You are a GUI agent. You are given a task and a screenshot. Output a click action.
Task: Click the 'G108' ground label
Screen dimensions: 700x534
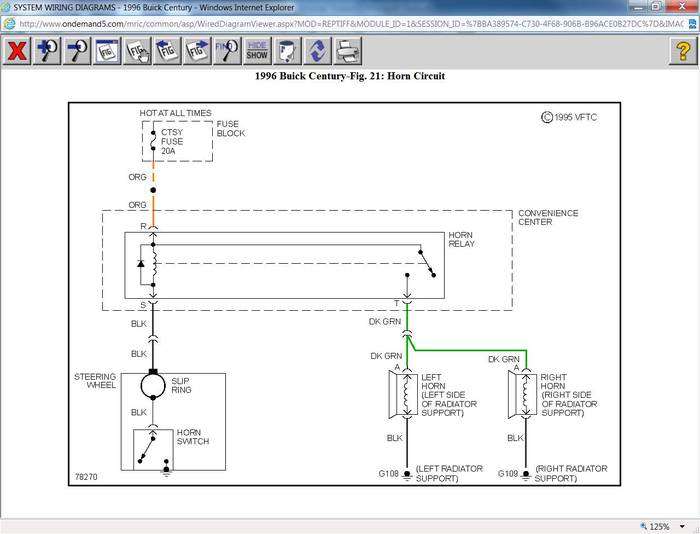click(x=388, y=473)
